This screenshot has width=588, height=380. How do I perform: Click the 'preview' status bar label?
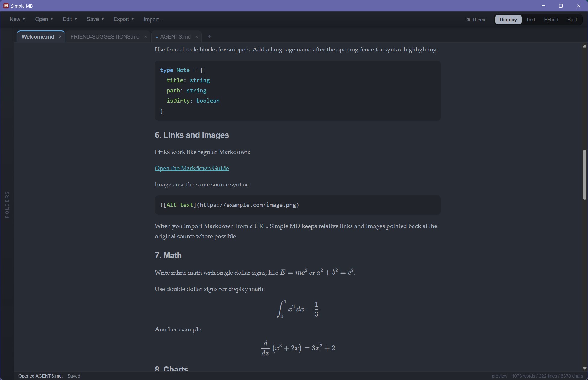pyautogui.click(x=499, y=376)
